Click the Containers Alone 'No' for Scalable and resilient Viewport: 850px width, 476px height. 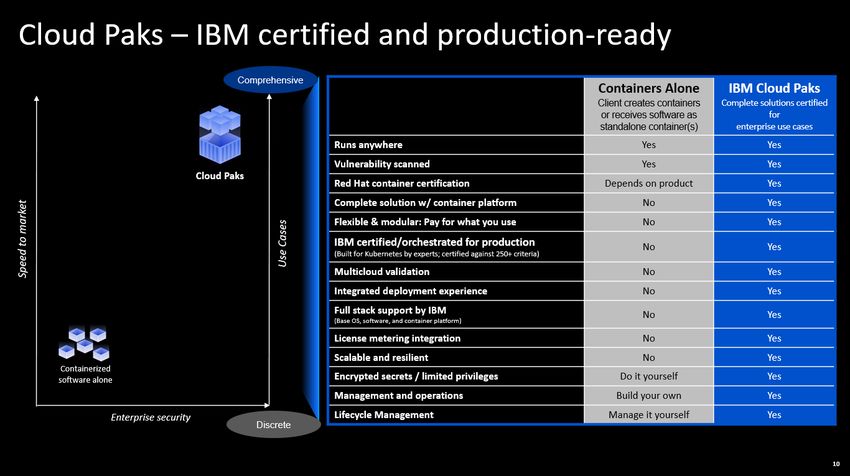point(648,357)
